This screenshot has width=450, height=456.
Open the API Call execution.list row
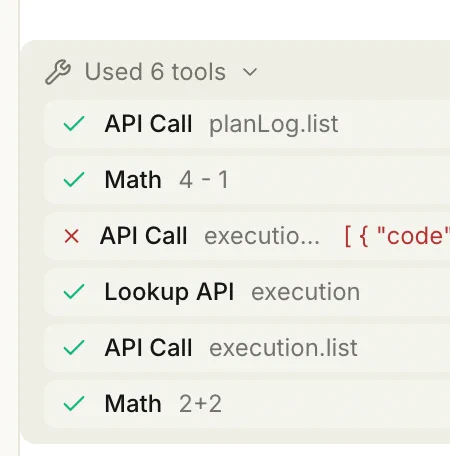[247, 348]
